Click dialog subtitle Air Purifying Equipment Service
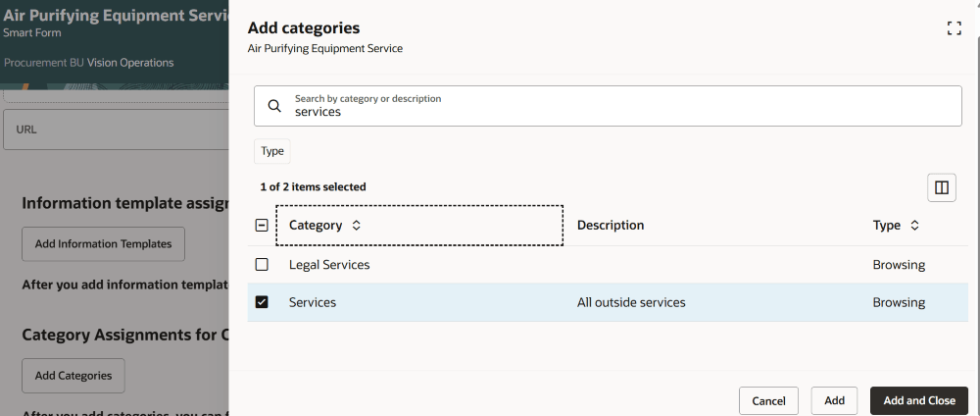 coord(325,48)
